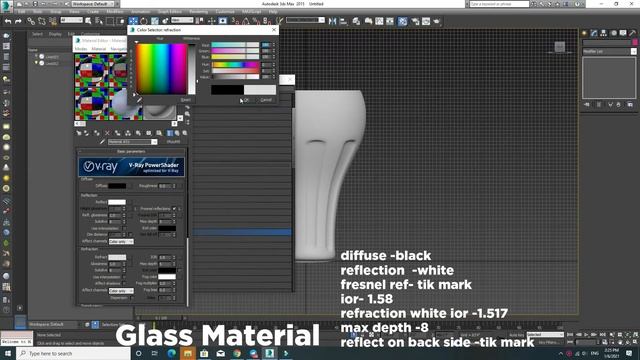
Task: Click Reset Map/Mtl X icon
Action: [x=107, y=133]
